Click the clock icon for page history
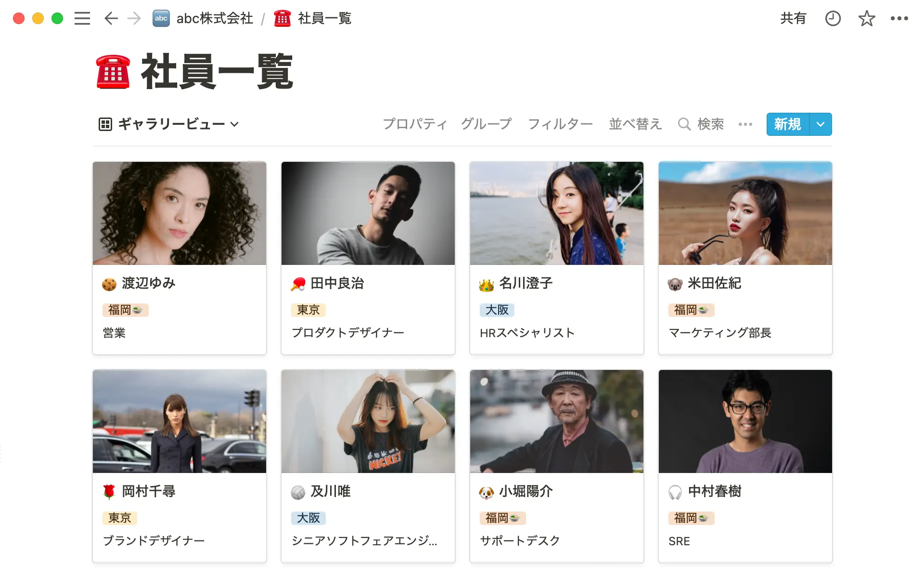924x578 pixels. point(833,18)
